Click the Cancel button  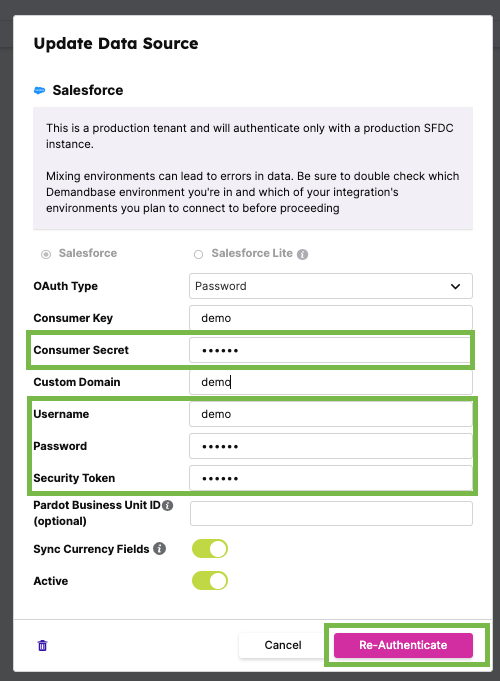click(283, 645)
